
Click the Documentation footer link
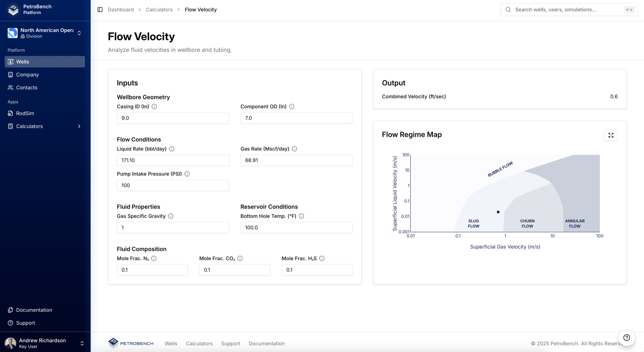(x=267, y=343)
